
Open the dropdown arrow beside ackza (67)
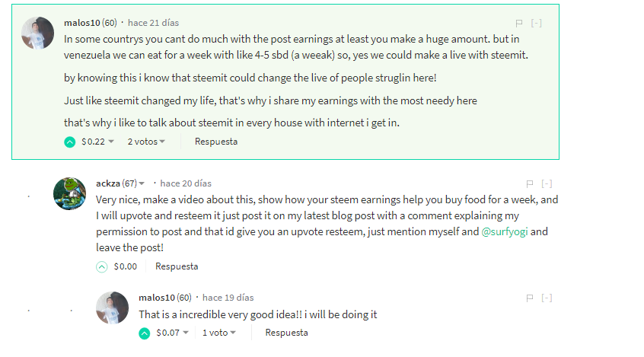coord(142,183)
